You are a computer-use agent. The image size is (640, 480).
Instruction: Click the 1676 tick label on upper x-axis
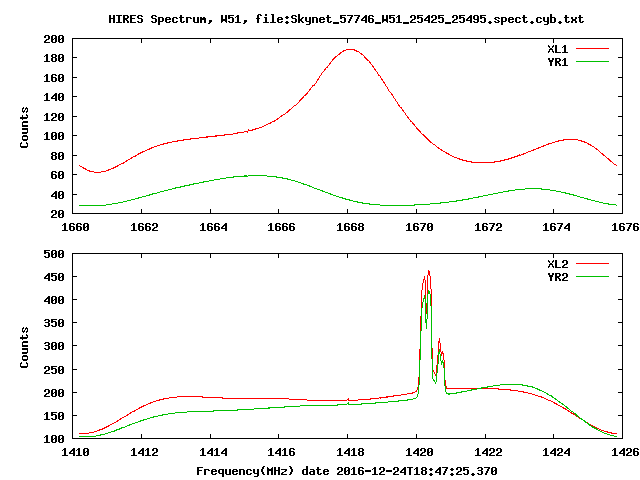pyautogui.click(x=625, y=227)
